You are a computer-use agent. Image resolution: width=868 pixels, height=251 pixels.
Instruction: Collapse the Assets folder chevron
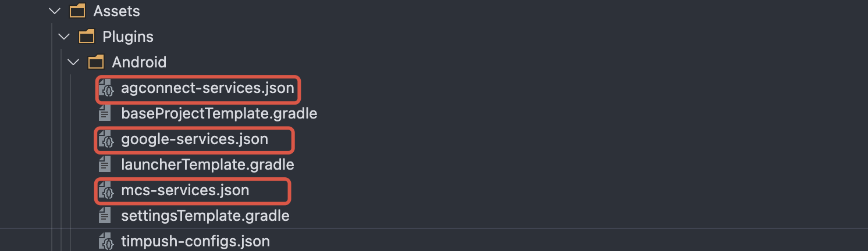55,11
